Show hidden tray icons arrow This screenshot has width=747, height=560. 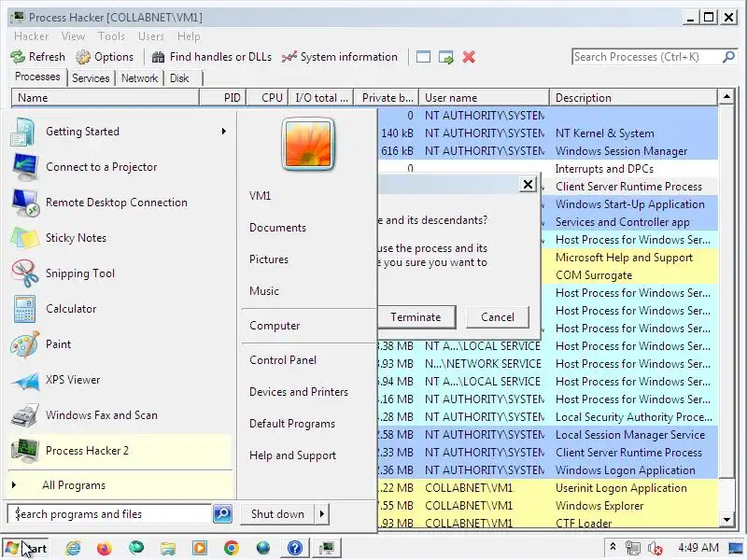(613, 547)
